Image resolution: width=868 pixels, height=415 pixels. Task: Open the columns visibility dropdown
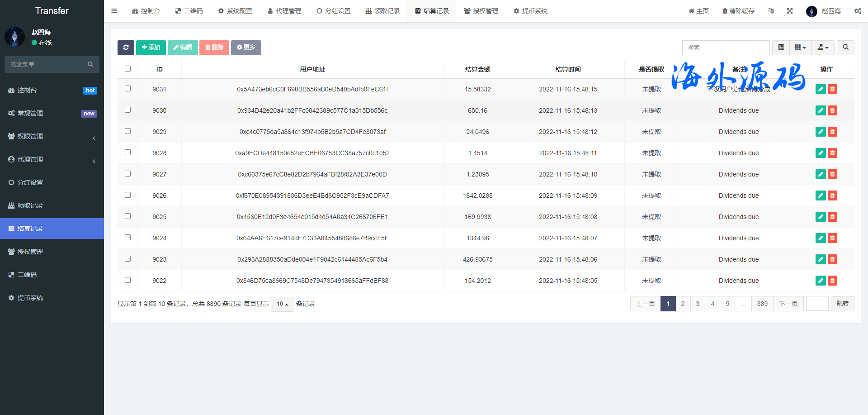[800, 48]
